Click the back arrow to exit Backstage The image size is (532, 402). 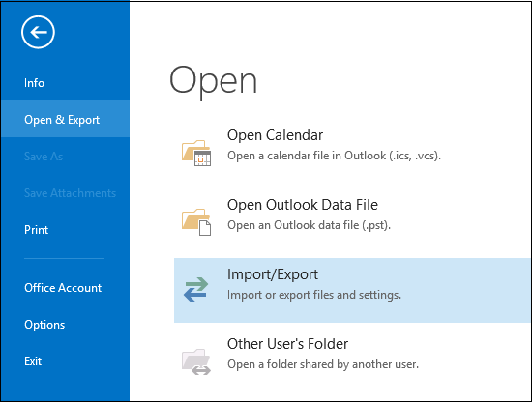pyautogui.click(x=38, y=32)
